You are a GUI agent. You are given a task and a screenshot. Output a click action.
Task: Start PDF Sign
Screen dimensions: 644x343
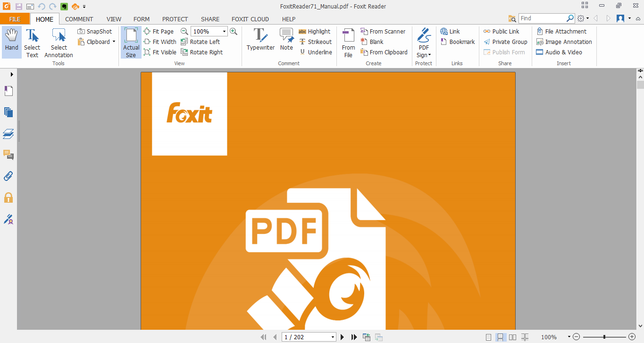[x=423, y=38]
